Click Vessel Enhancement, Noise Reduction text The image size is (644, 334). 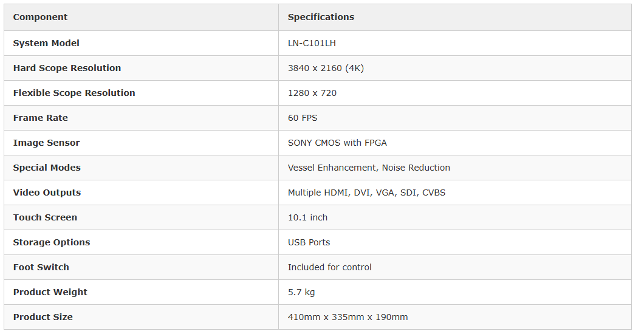(369, 168)
